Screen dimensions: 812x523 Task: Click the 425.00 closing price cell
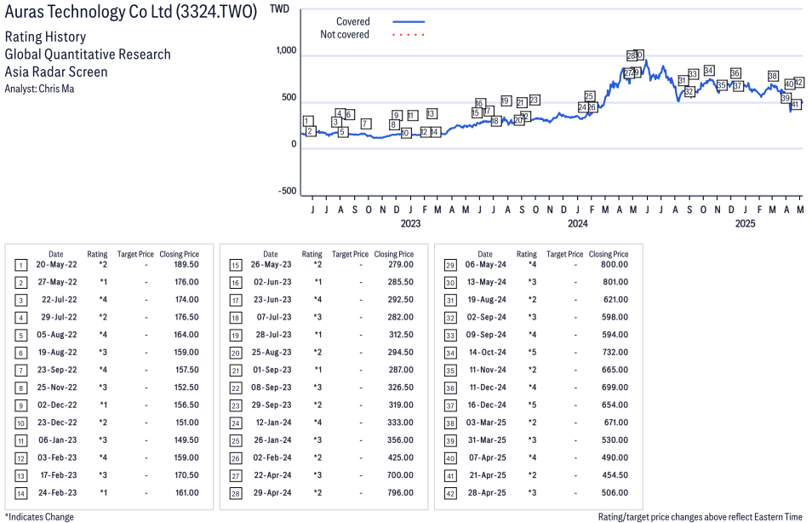point(401,457)
